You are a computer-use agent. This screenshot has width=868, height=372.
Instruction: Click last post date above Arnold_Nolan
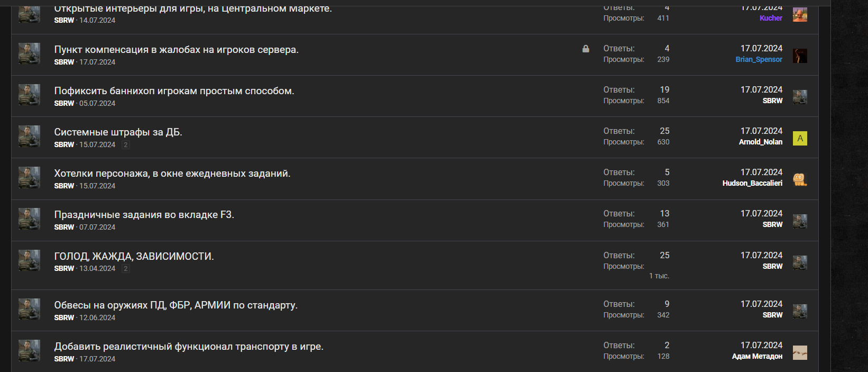click(x=761, y=131)
